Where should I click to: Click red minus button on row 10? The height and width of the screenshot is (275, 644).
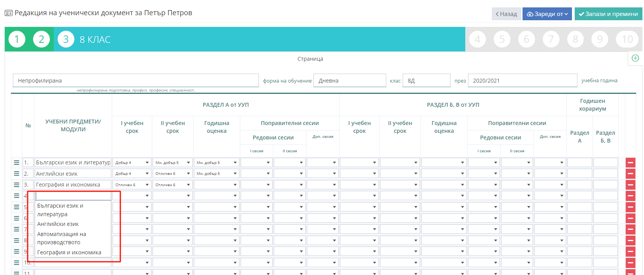click(x=630, y=263)
